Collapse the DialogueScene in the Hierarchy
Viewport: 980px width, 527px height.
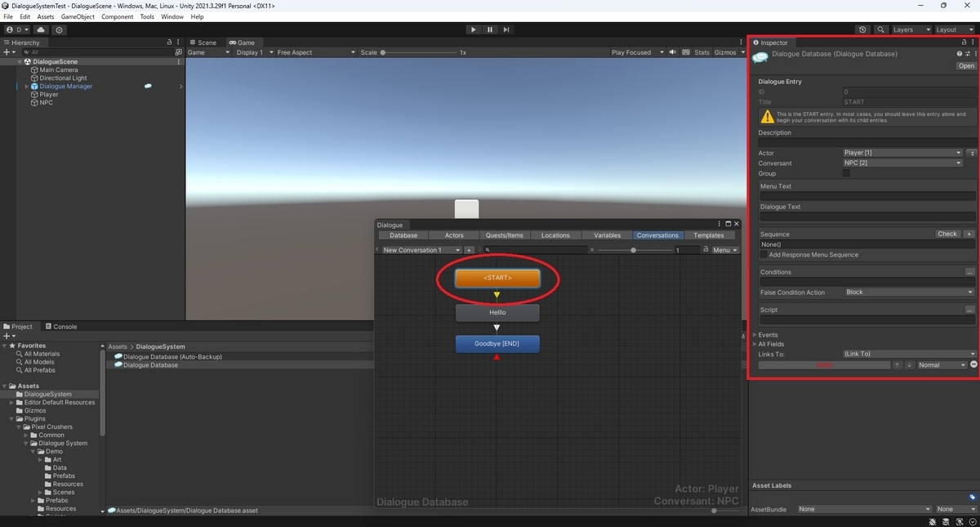tap(20, 61)
